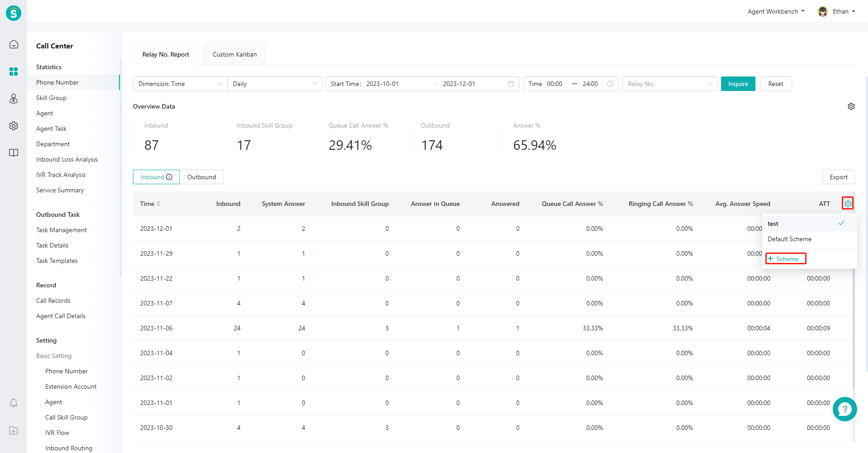Click the Reset button

(x=776, y=84)
